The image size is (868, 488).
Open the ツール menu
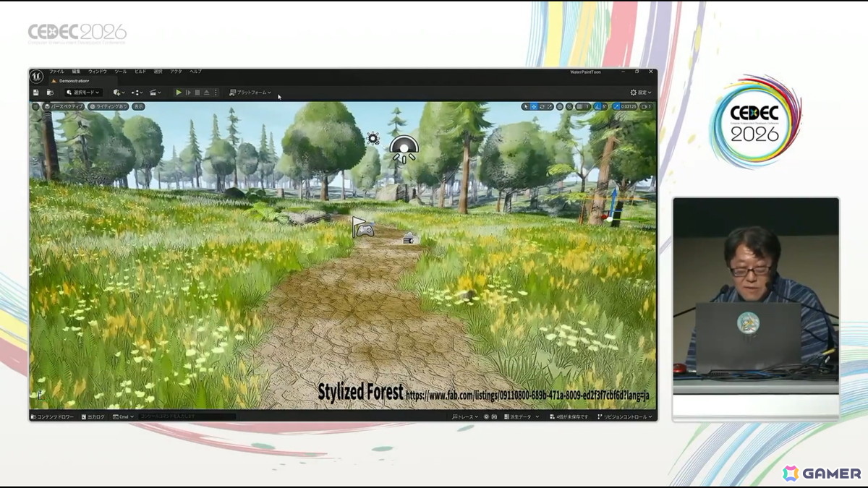tap(120, 72)
